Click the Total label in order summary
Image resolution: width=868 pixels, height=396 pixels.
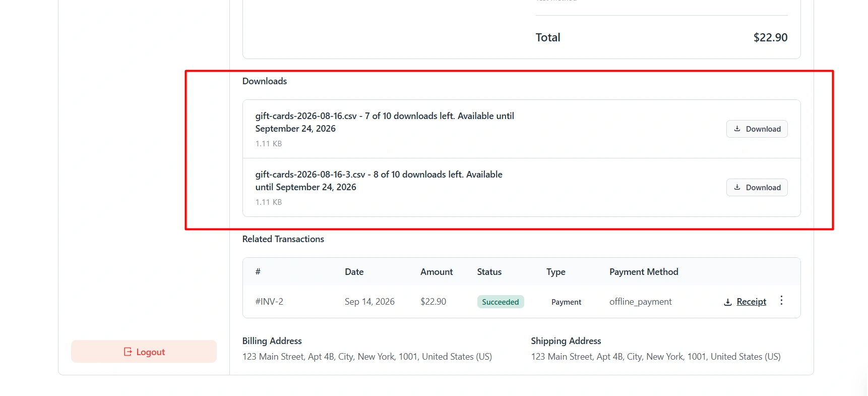pyautogui.click(x=548, y=37)
